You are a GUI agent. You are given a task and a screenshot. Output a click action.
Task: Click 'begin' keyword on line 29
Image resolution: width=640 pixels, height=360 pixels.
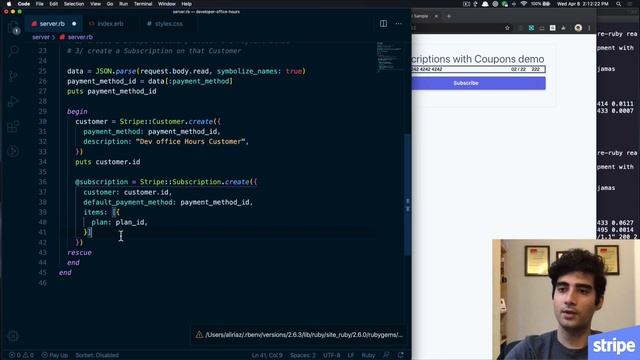point(77,111)
